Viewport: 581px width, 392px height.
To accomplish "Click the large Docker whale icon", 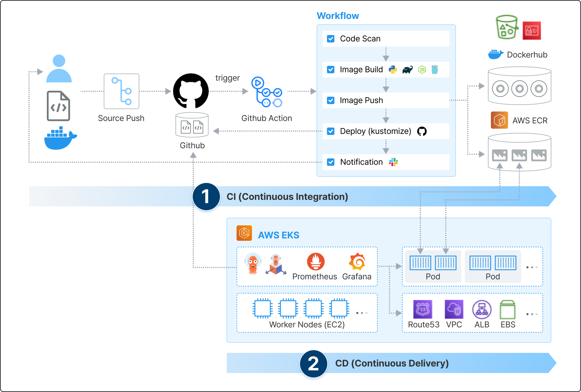I will click(x=60, y=138).
